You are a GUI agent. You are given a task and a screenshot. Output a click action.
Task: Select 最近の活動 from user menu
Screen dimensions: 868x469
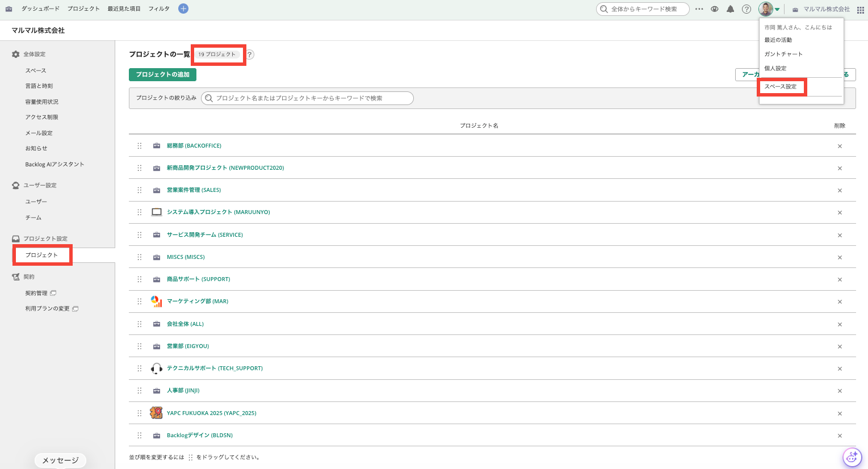[x=778, y=40]
